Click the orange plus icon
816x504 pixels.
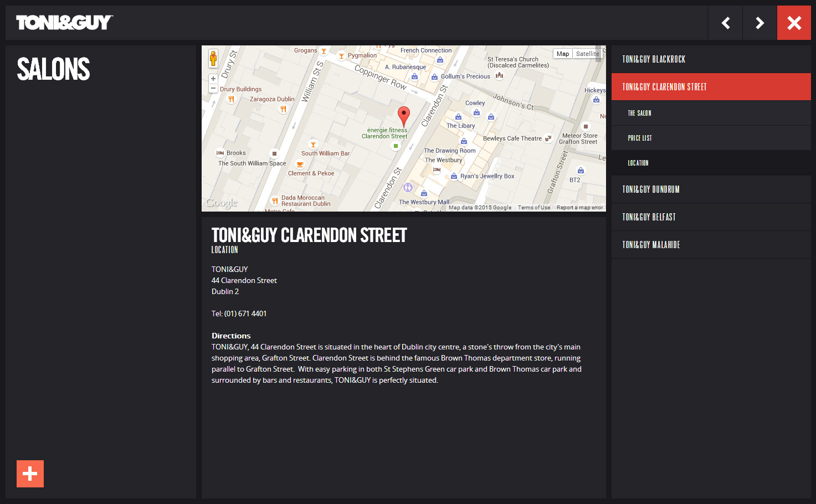pyautogui.click(x=30, y=474)
